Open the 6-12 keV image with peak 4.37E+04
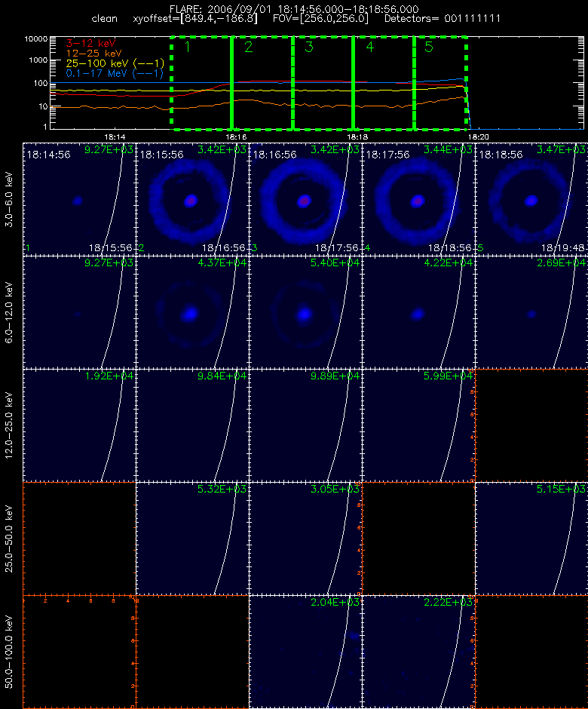Viewport: 588px width, 709px height. pos(192,312)
